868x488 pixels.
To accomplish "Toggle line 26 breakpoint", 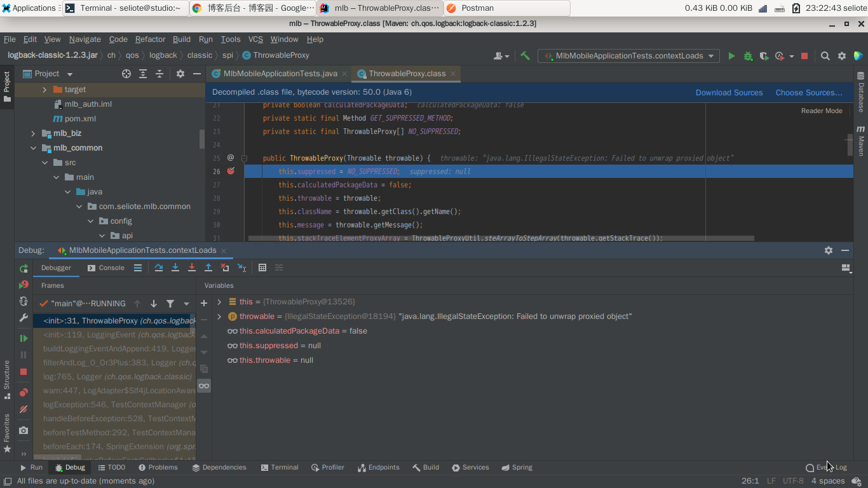I will 231,171.
